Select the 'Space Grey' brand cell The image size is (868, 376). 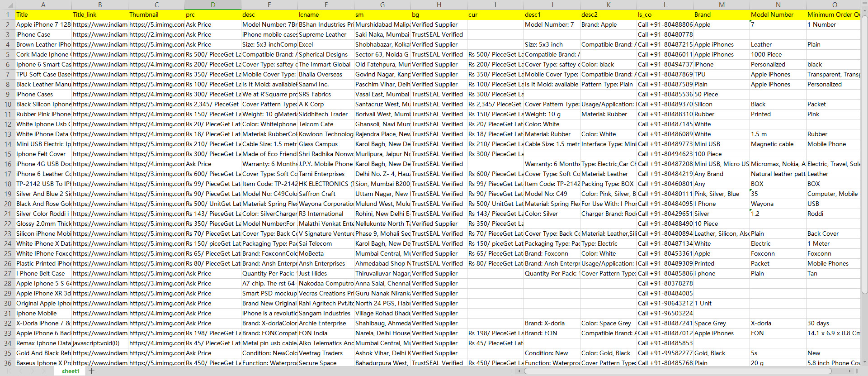pyautogui.click(x=722, y=324)
